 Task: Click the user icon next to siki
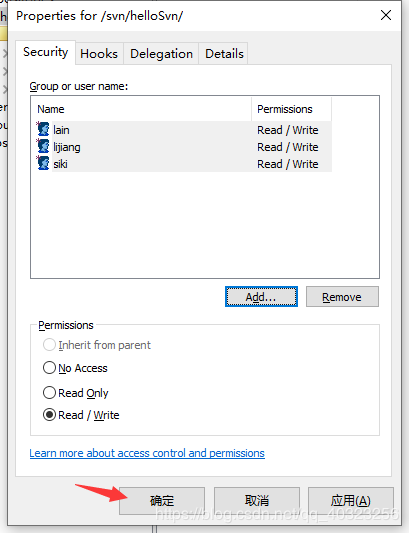pos(43,163)
